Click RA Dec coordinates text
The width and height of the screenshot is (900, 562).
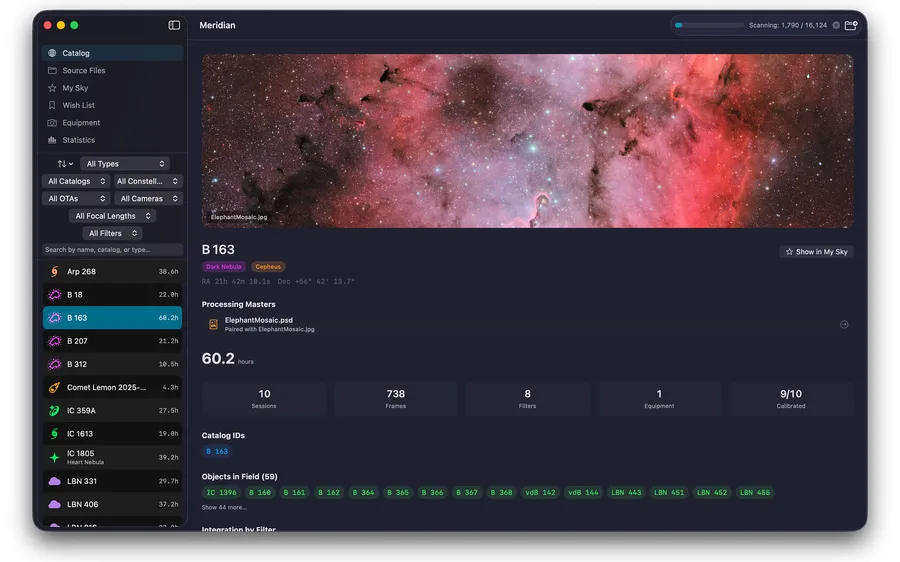point(278,281)
